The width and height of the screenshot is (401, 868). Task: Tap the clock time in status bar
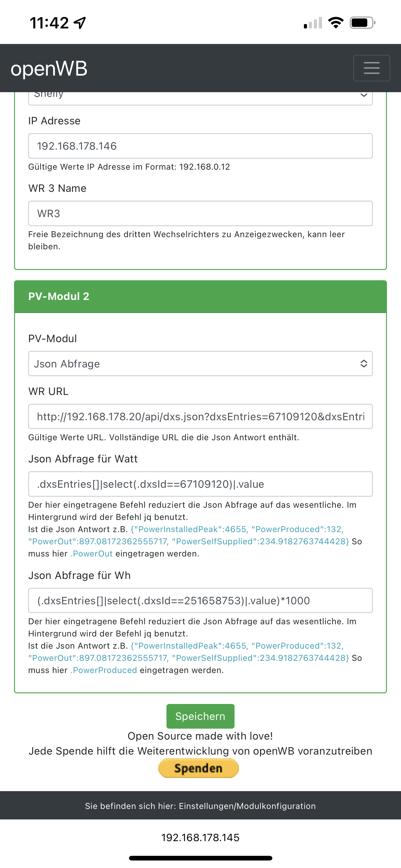[49, 23]
